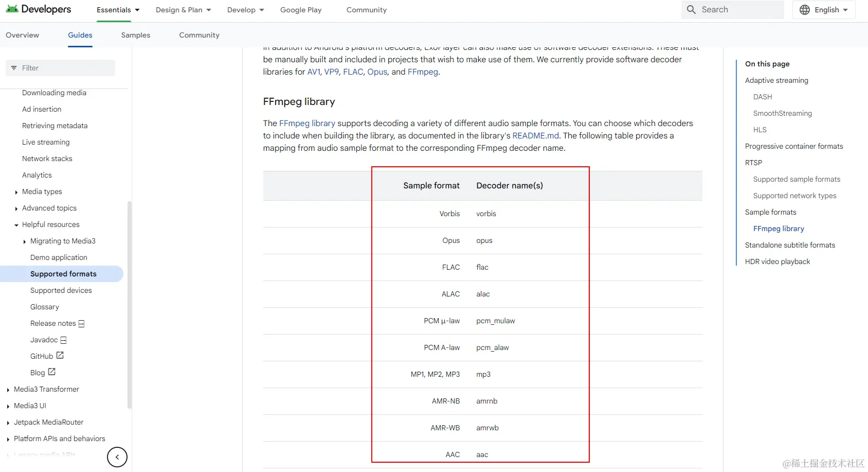Open Google Play in top navigation
The image size is (868, 472).
coord(301,10)
